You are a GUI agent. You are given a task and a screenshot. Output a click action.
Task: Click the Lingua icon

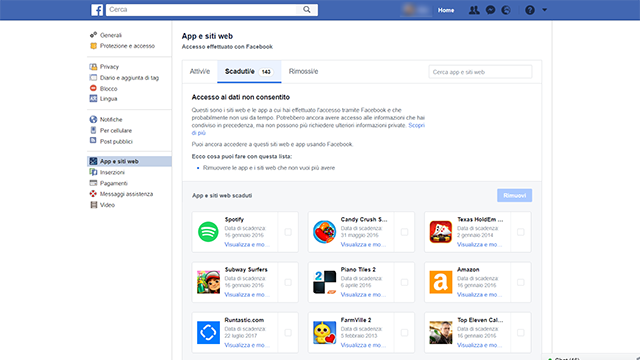coord(93,98)
